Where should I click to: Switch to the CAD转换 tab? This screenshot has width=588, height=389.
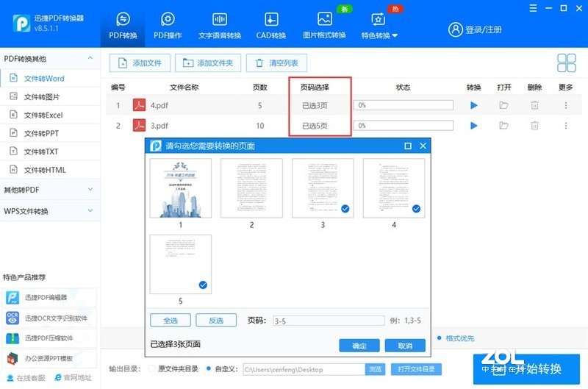tap(270, 26)
